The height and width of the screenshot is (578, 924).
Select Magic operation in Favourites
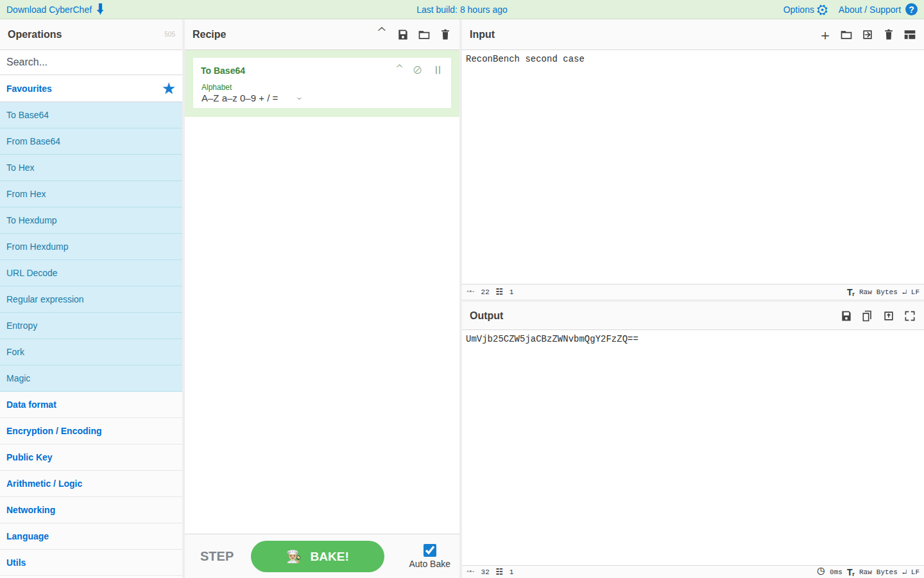91,378
